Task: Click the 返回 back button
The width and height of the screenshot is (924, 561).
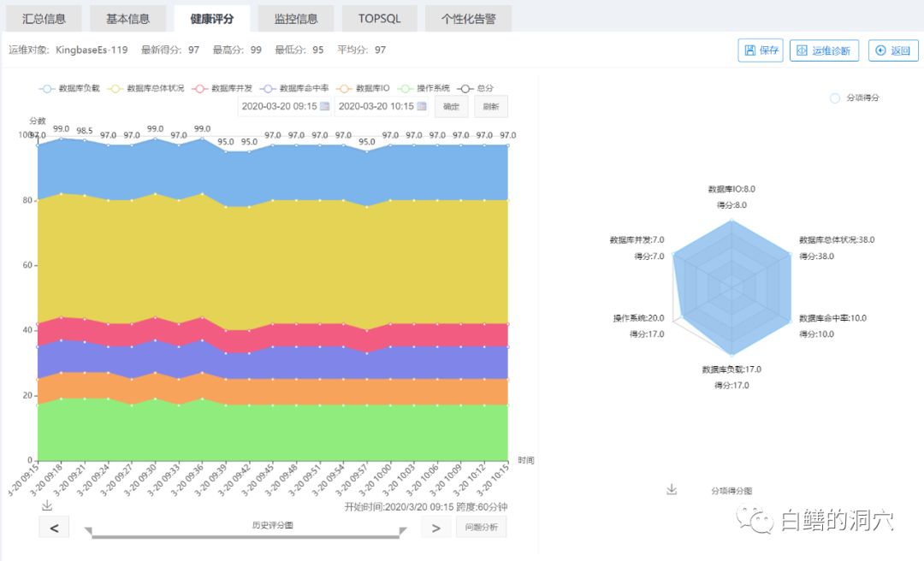Action: 893,50
